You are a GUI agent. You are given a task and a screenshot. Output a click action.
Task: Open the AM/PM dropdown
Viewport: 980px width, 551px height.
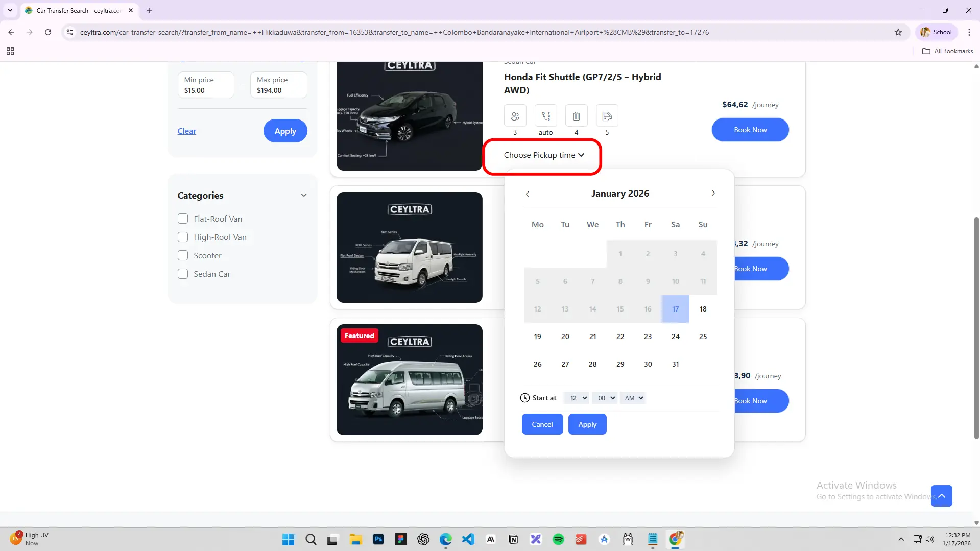tap(633, 398)
